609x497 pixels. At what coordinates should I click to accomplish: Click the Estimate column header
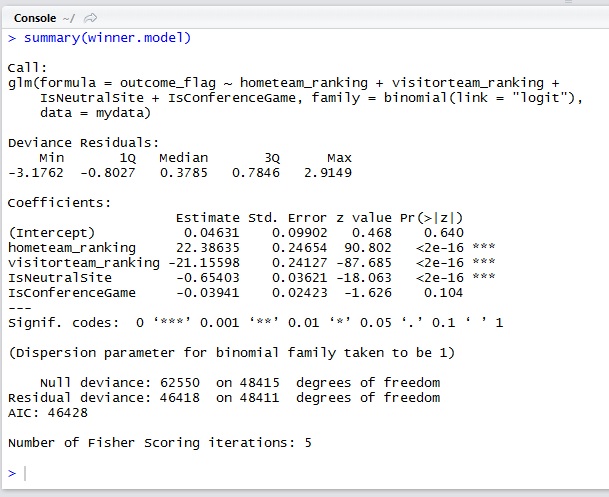pos(208,218)
